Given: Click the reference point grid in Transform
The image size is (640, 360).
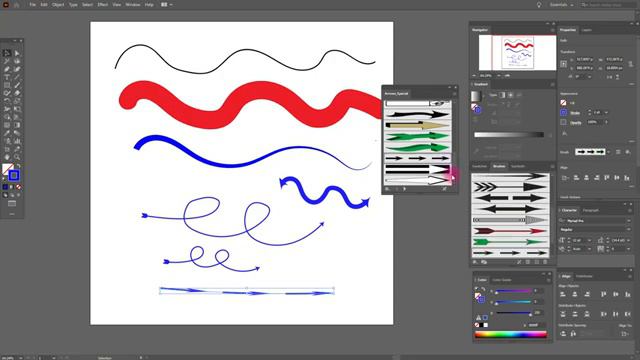Looking at the screenshot, I should pos(564,64).
